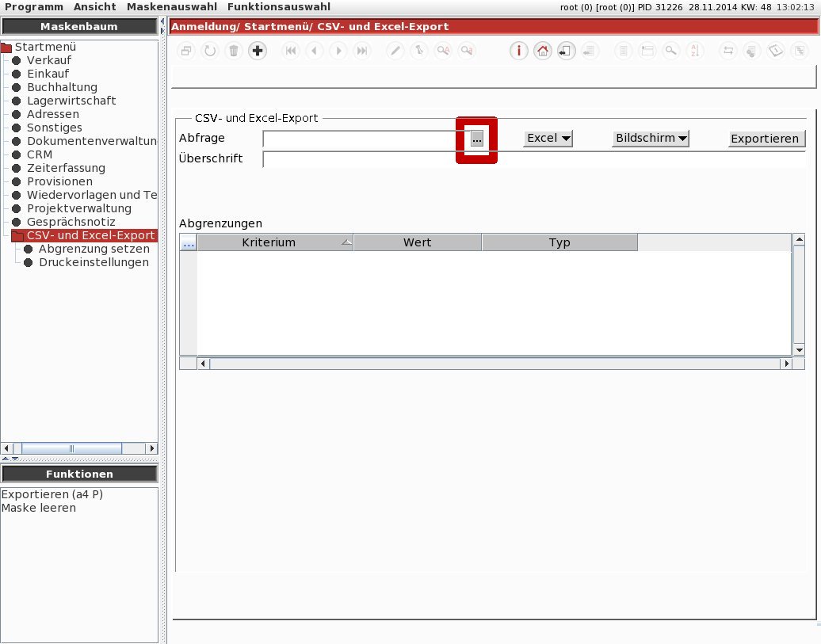Jump to last record icon
The width and height of the screenshot is (821, 644).
[x=362, y=51]
